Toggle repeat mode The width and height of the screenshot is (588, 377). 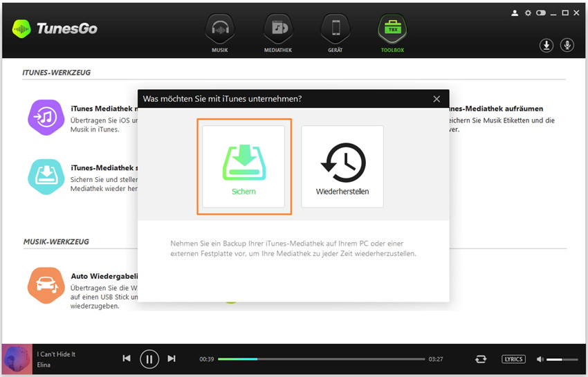click(481, 359)
